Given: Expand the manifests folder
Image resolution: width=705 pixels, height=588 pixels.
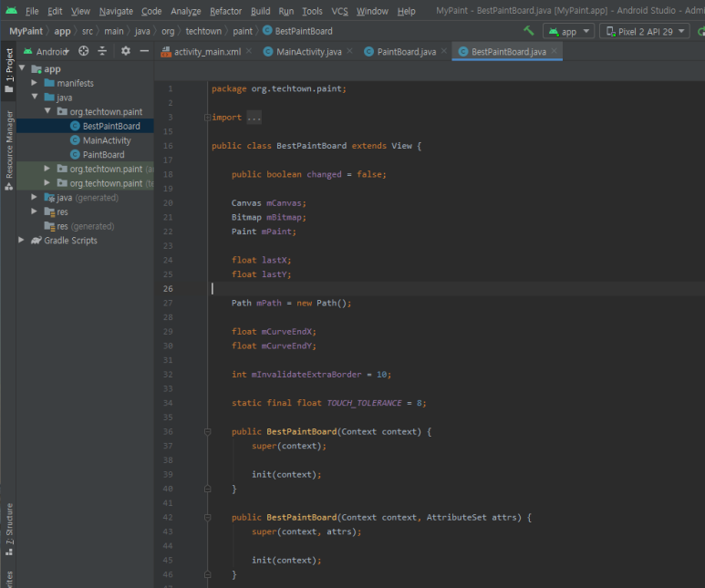Looking at the screenshot, I should [x=34, y=83].
